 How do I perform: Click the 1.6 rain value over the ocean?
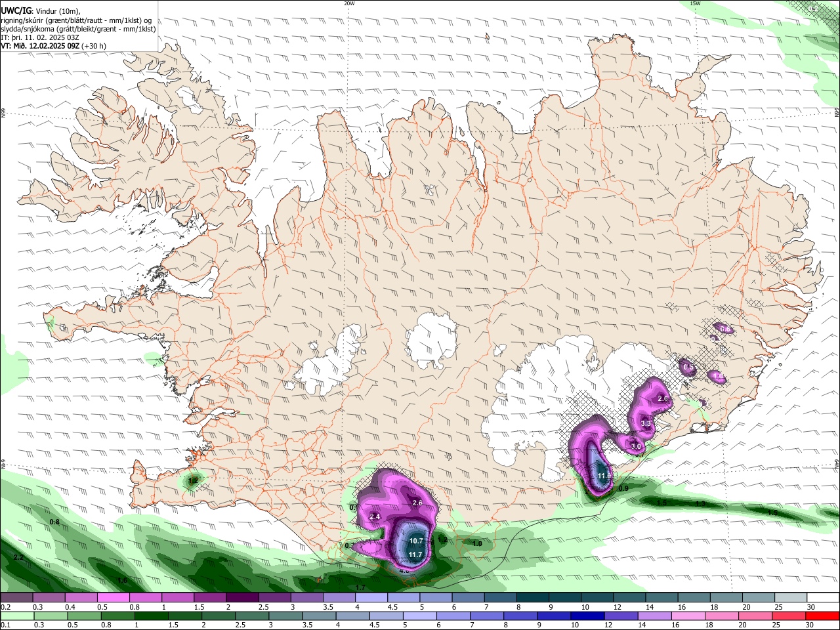[x=122, y=581]
